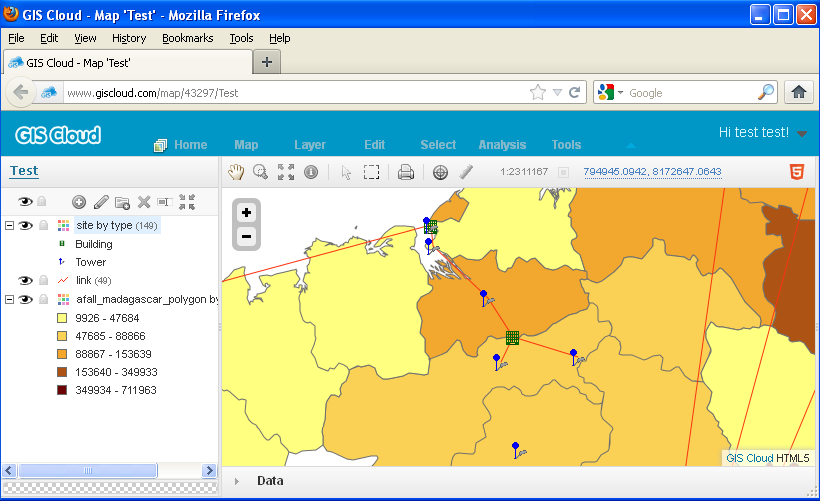Expand the Data panel triangle
The height and width of the screenshot is (501, 820).
pyautogui.click(x=237, y=481)
